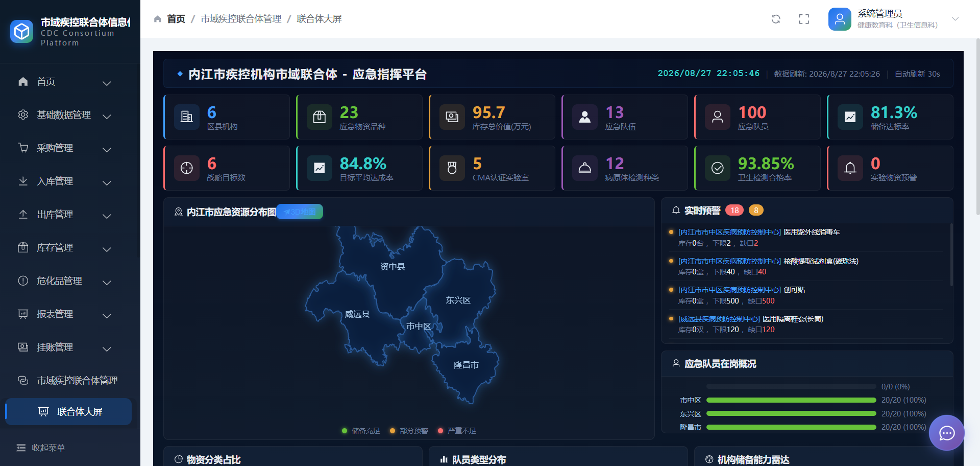Screen dimensions: 980x466
Task: Expand the 首页 sidebar menu chevron
Action: [107, 83]
